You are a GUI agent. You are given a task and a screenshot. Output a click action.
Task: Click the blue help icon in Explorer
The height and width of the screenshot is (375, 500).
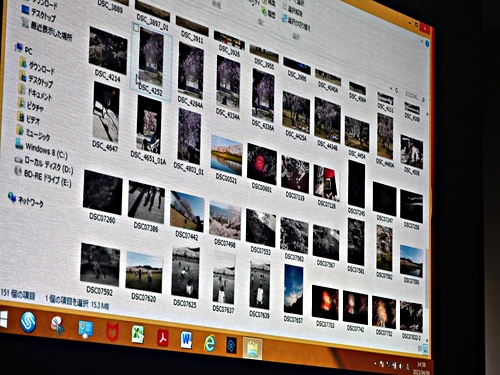click(427, 44)
